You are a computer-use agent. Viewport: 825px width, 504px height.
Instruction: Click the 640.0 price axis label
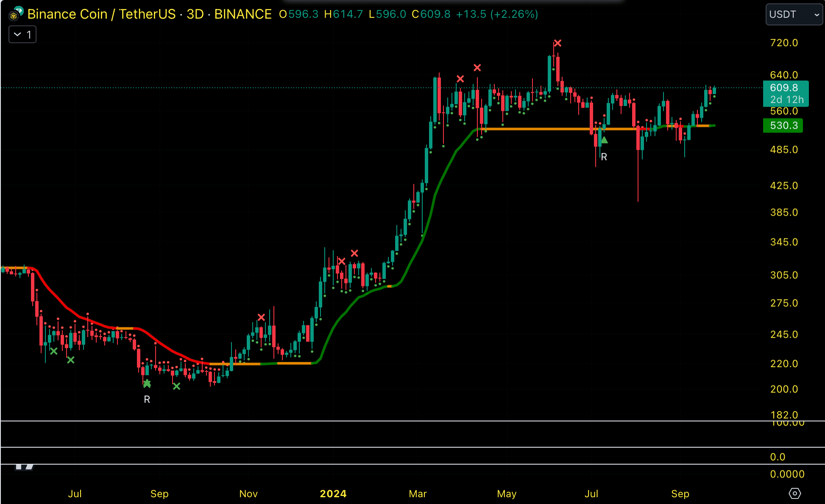coord(784,75)
